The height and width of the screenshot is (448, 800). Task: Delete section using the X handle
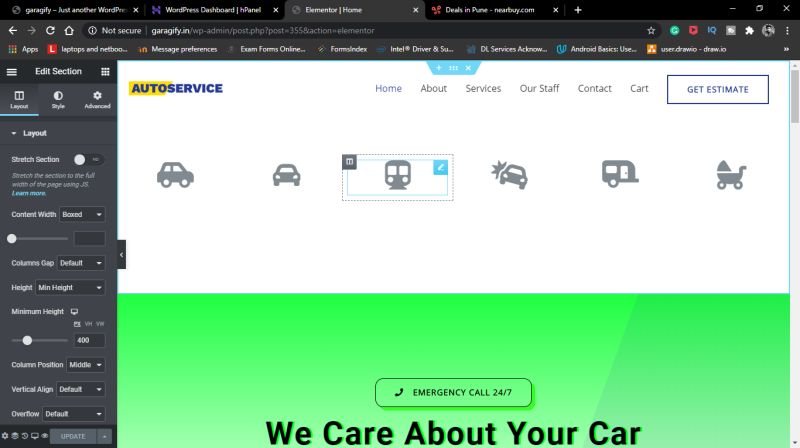[x=468, y=68]
